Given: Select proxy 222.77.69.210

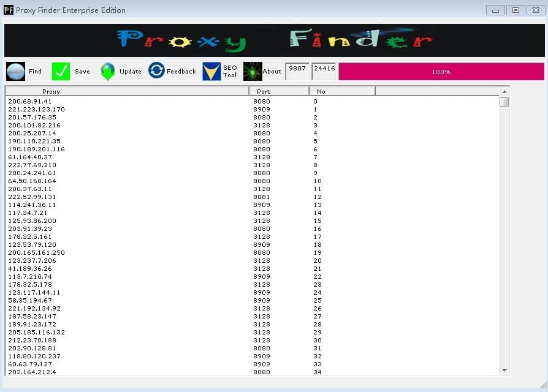Looking at the screenshot, I should pyautogui.click(x=32, y=165).
